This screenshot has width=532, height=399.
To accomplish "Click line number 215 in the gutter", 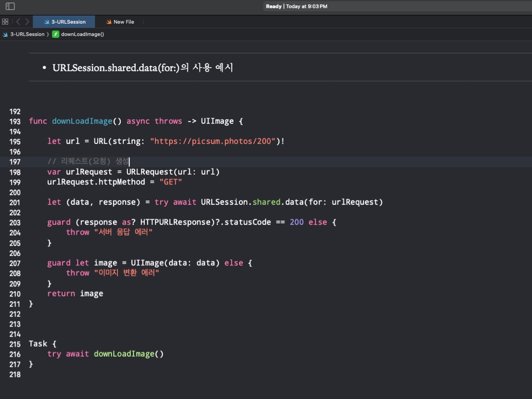I will point(15,344).
